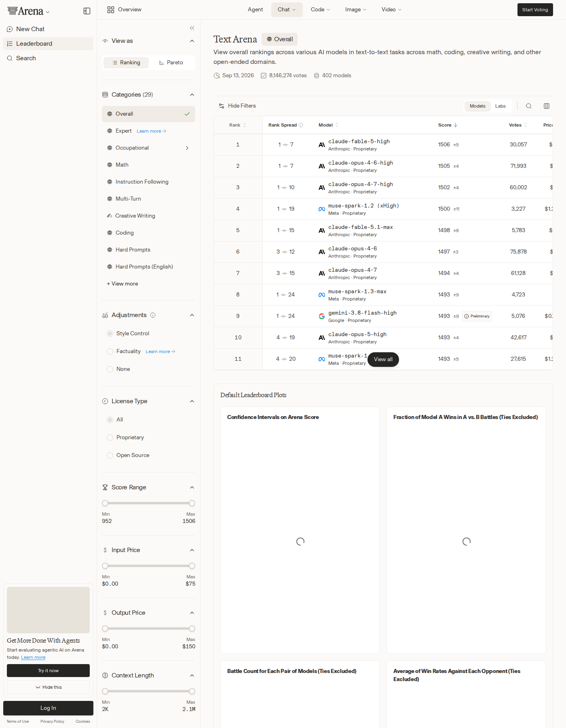Collapse the filter panel with double-chevron icon
This screenshot has height=728, width=566.
pos(192,28)
